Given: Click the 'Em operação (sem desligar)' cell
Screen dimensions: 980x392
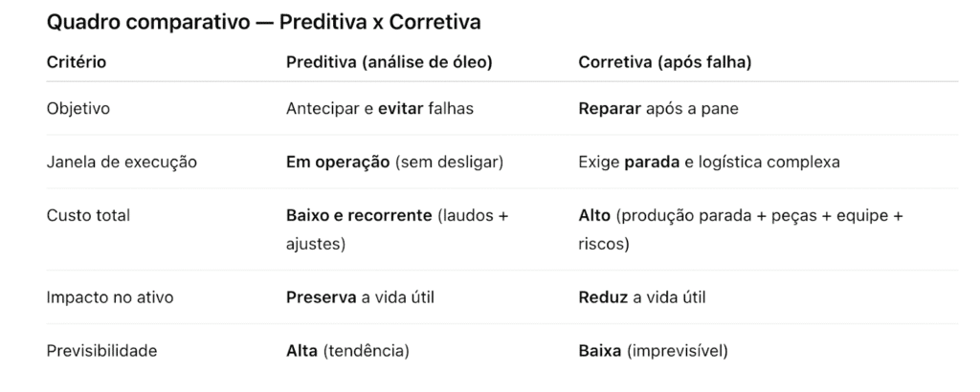Looking at the screenshot, I should 396,162.
